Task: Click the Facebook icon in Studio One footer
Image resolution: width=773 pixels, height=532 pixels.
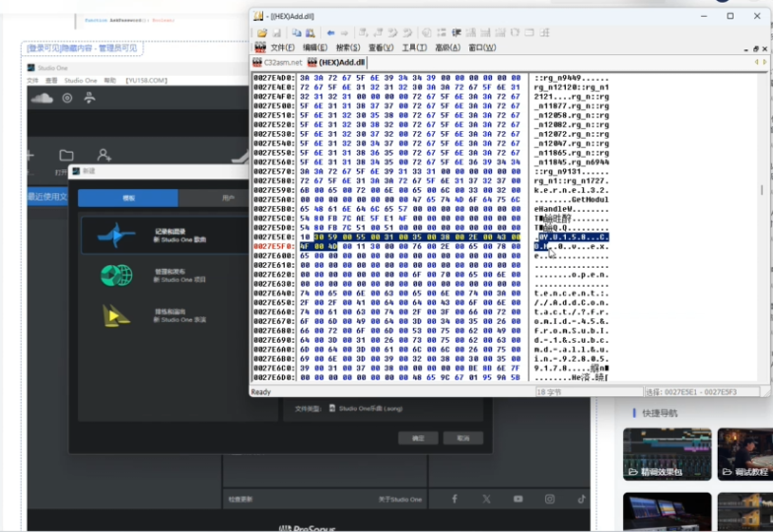Action: (x=455, y=499)
